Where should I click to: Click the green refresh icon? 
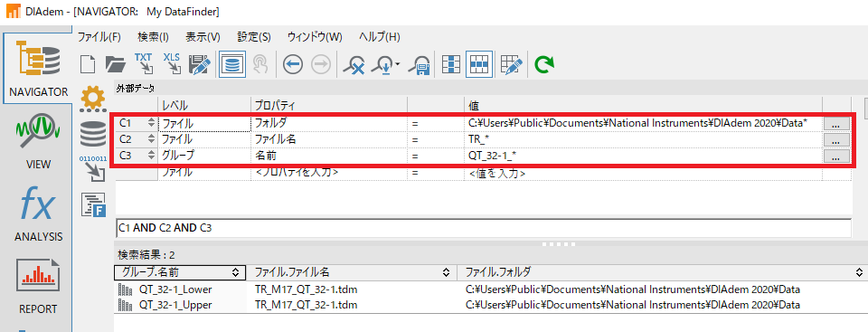[543, 65]
